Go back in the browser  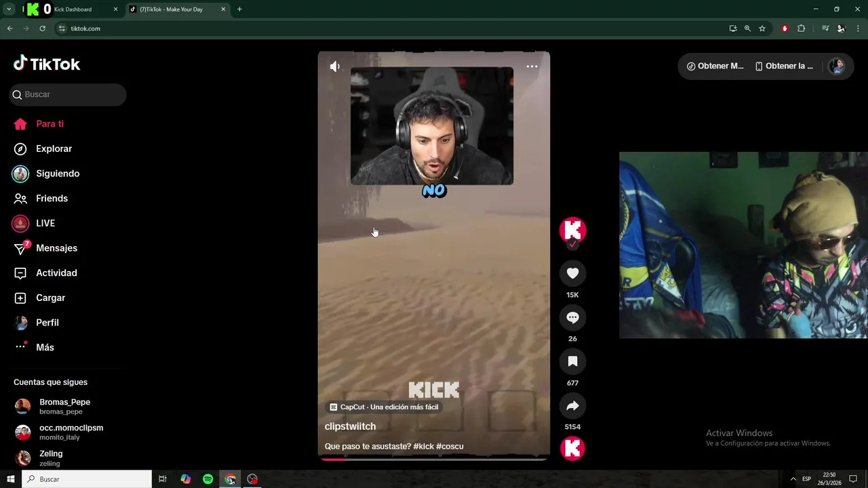pos(9,28)
